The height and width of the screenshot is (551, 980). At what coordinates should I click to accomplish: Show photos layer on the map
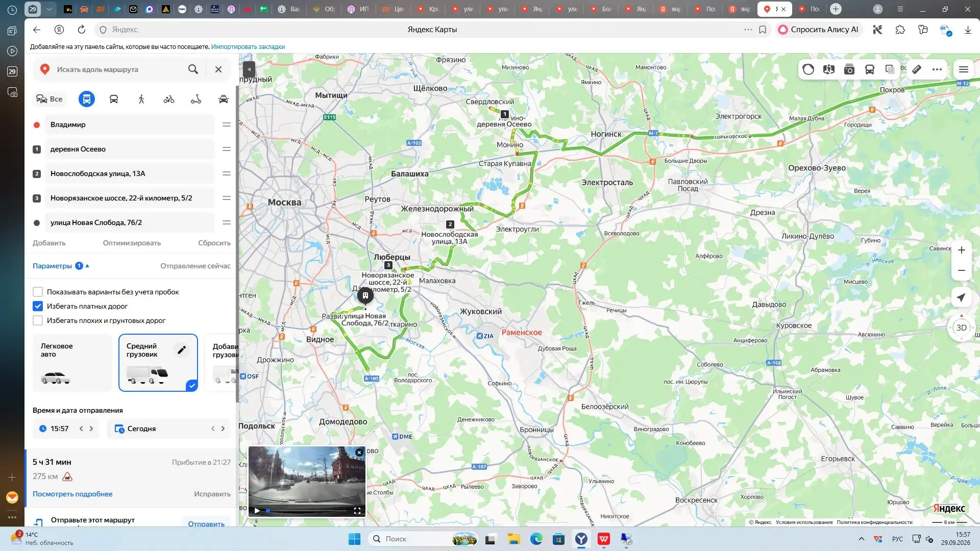pyautogui.click(x=849, y=69)
